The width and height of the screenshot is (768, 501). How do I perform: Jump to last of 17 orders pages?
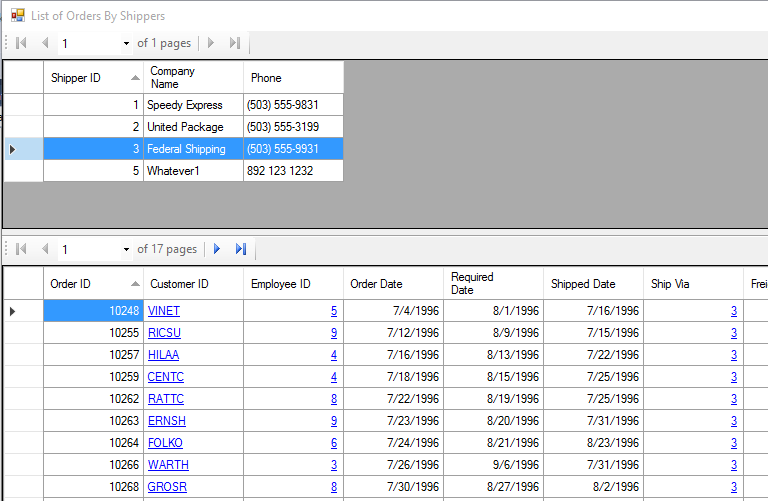point(240,249)
